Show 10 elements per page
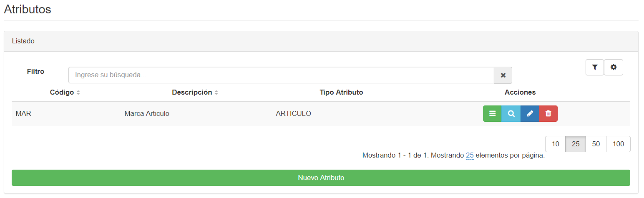Viewport: 644px width, 198px height. point(556,144)
